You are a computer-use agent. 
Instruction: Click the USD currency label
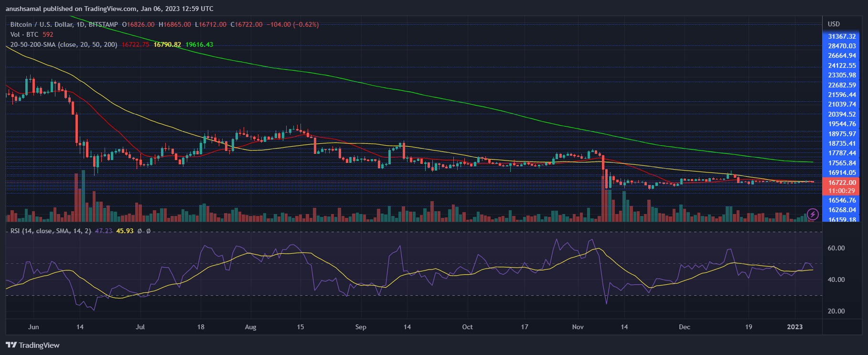point(834,24)
